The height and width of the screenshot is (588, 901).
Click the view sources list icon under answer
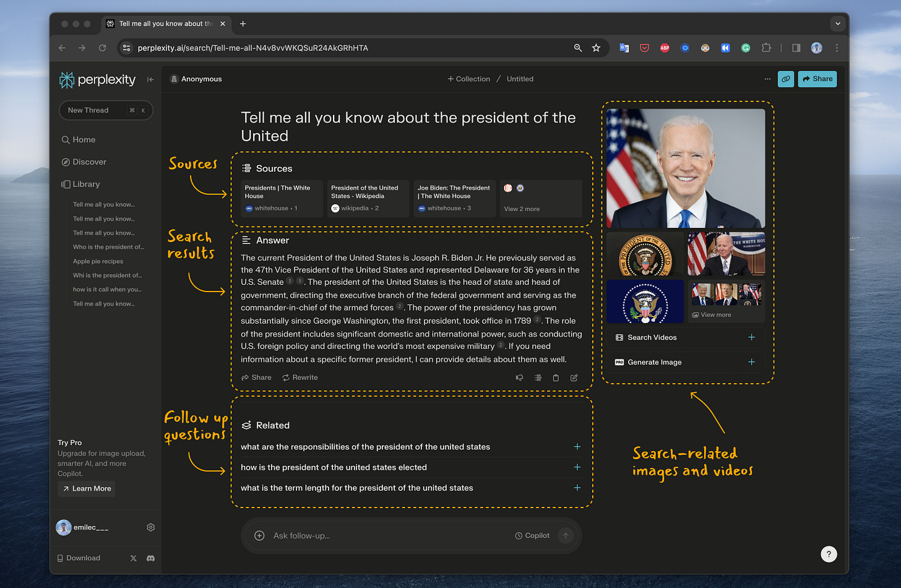click(x=538, y=378)
